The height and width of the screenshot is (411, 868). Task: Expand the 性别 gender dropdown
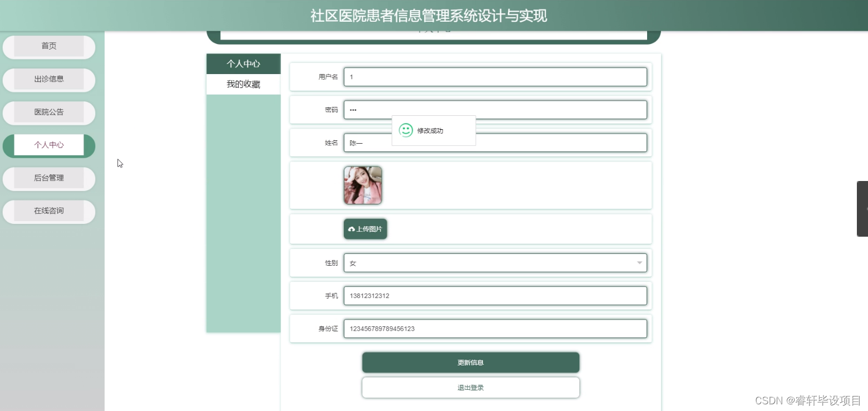(x=495, y=262)
